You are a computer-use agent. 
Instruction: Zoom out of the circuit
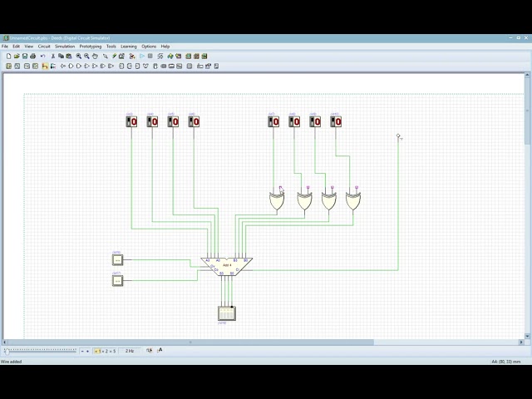pyautogui.click(x=86, y=56)
